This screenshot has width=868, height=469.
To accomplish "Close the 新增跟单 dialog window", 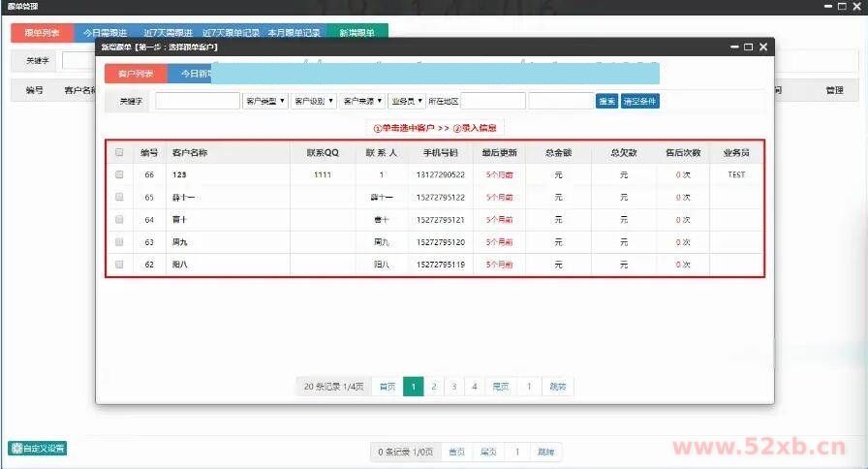I will coord(763,47).
